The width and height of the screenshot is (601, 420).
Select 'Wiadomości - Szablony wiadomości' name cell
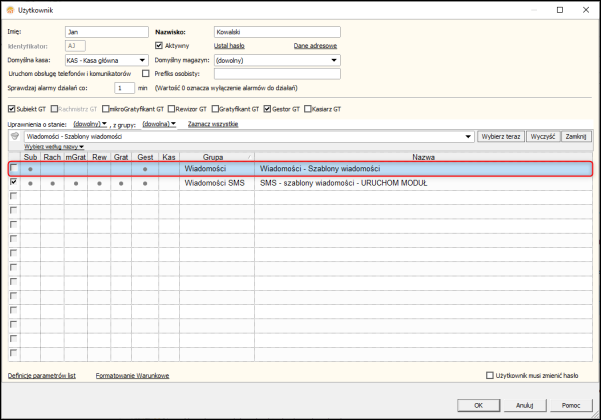424,169
